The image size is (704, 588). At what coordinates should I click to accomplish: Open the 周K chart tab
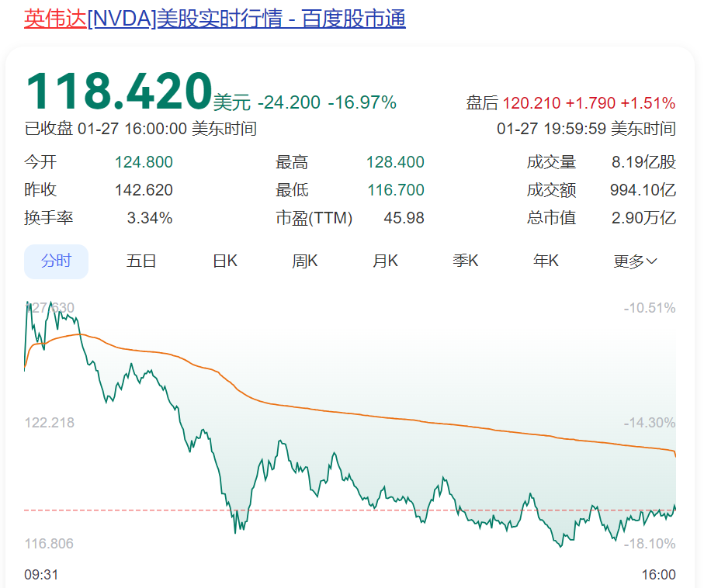coord(305,261)
